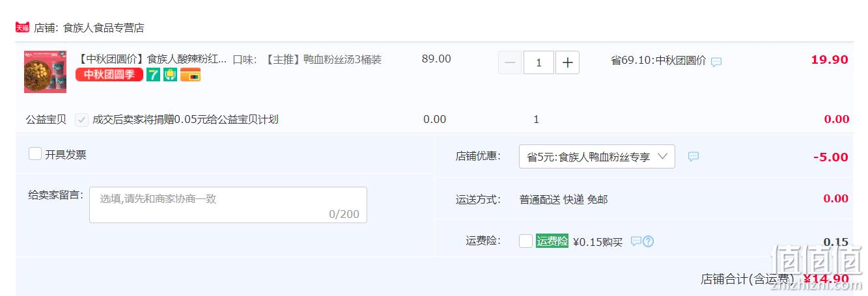Viewport: 868px width, 296px height.
Task: Click the chat bubble icon after ¥0.15购买
Action: click(636, 241)
